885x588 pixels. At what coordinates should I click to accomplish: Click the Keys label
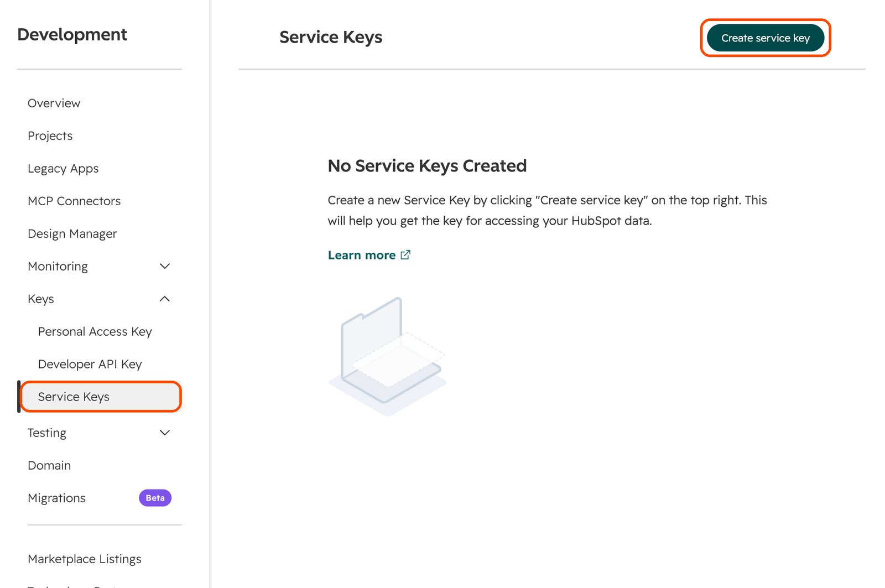(41, 299)
